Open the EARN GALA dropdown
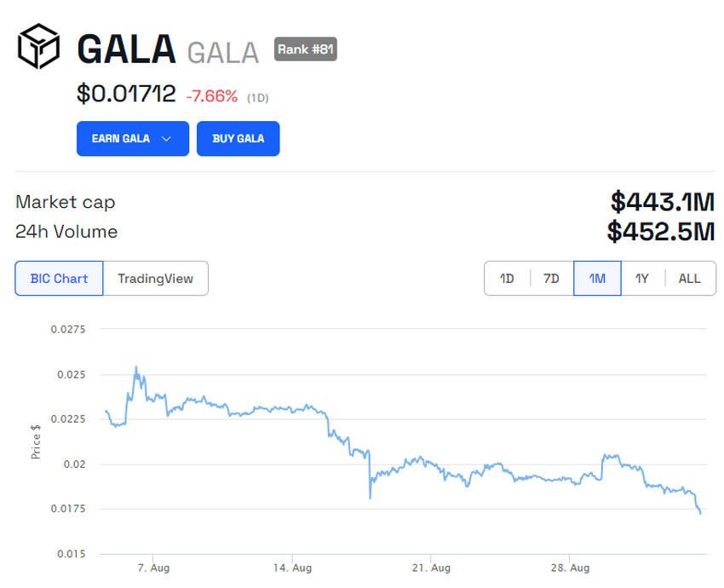This screenshot has height=588, width=724. (x=132, y=138)
